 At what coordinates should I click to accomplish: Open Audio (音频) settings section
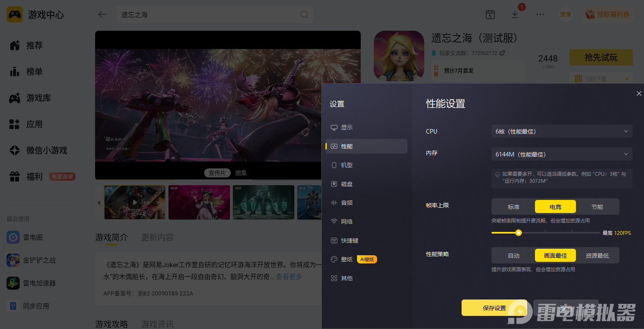(x=366, y=203)
